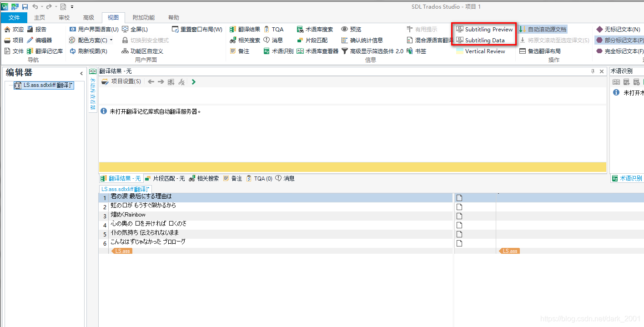644x327 pixels.
Task: Open print preview icon in quick toolbar
Action: pos(62,6)
